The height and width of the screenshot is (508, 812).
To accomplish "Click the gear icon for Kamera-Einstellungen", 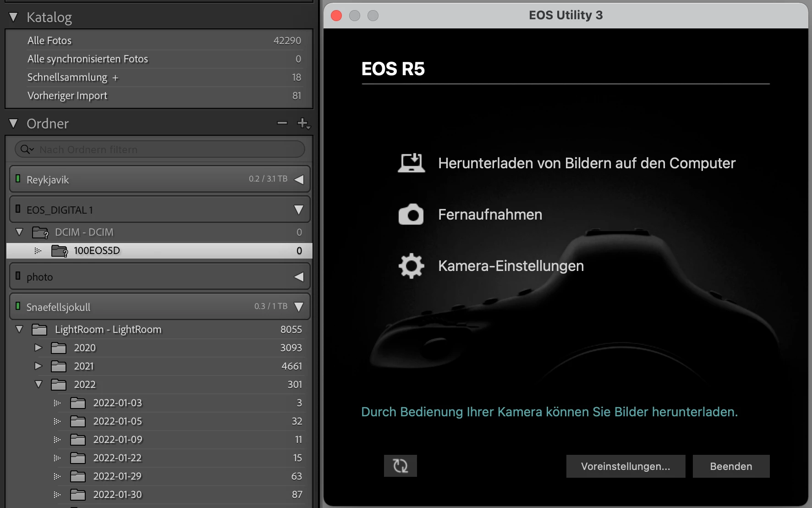I will [x=411, y=266].
